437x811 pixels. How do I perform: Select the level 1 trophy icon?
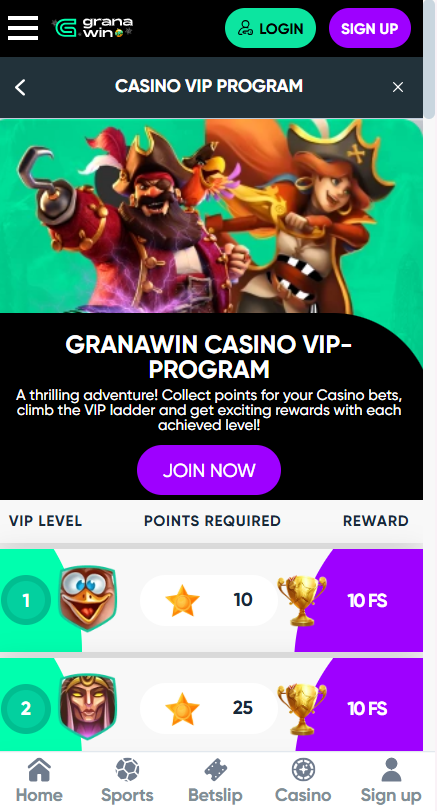pyautogui.click(x=302, y=600)
